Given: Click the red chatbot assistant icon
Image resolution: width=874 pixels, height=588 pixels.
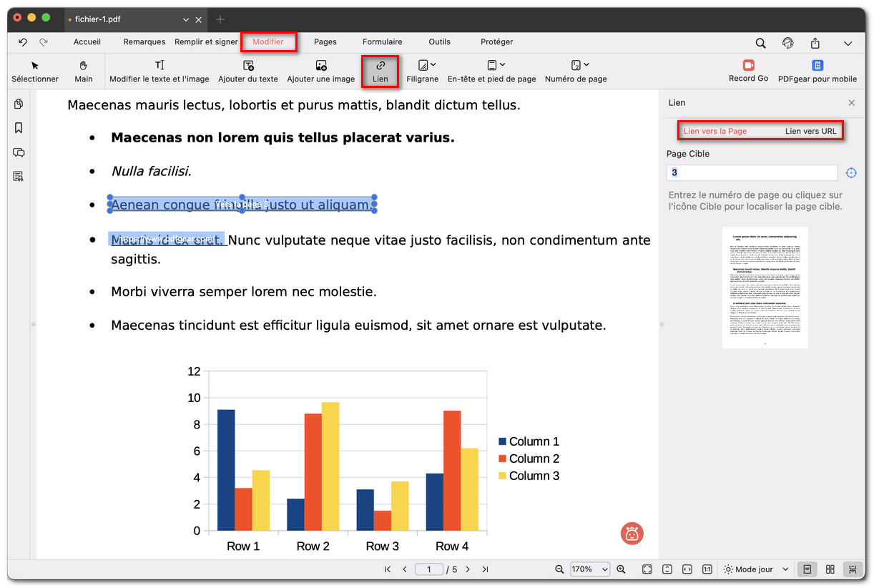Looking at the screenshot, I should 632,533.
